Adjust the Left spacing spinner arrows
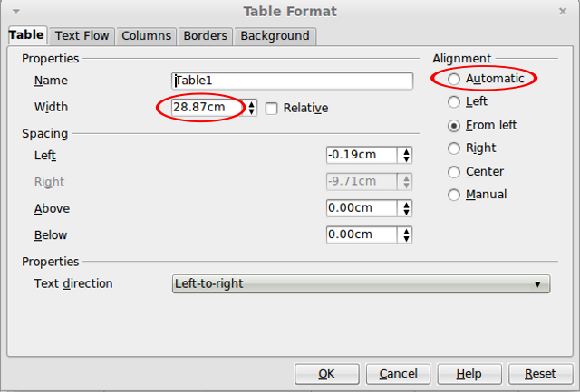 pos(407,155)
